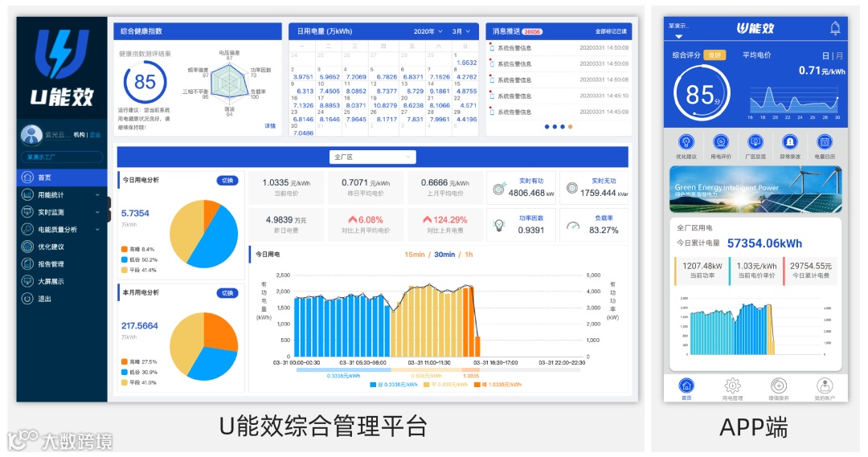Click the 退出 power icon
The height and width of the screenshot is (457, 868).
point(27,298)
